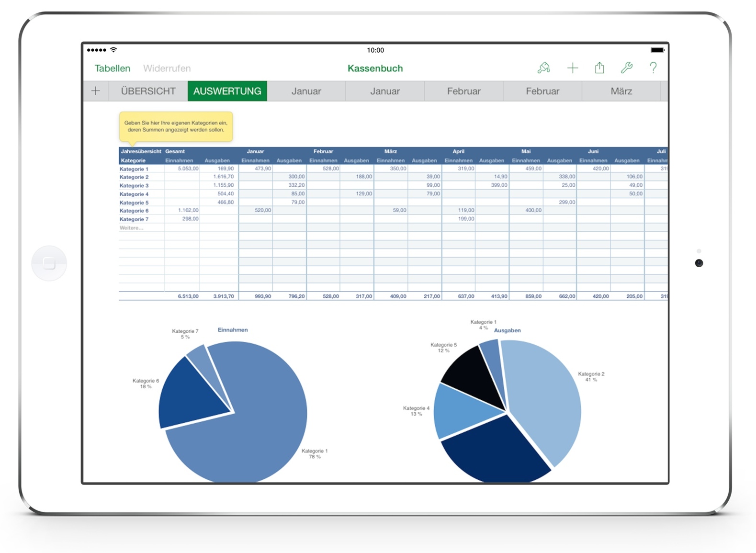Screen dimensions: 756x553
Task: Tap the Wi-Fi status icon
Action: 113,50
